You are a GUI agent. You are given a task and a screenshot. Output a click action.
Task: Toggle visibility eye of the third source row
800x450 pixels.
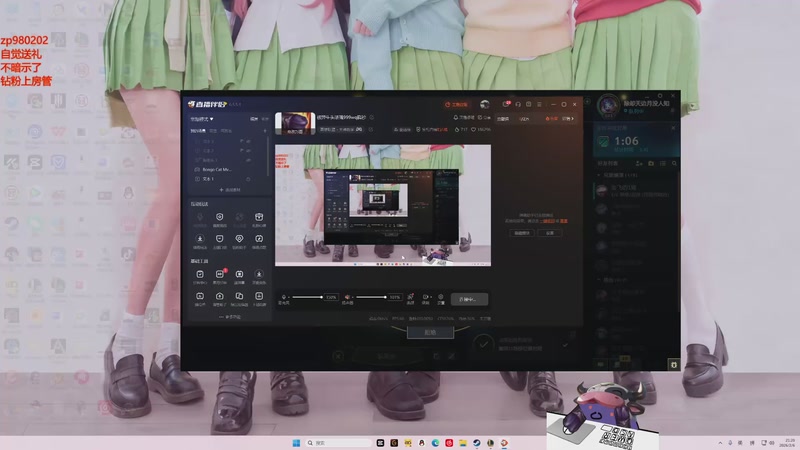click(x=248, y=160)
